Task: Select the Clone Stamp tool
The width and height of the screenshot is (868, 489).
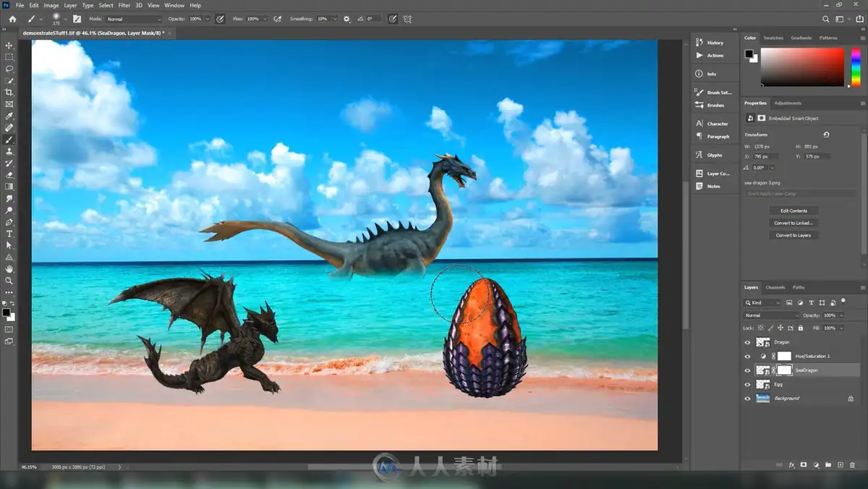Action: tap(9, 151)
